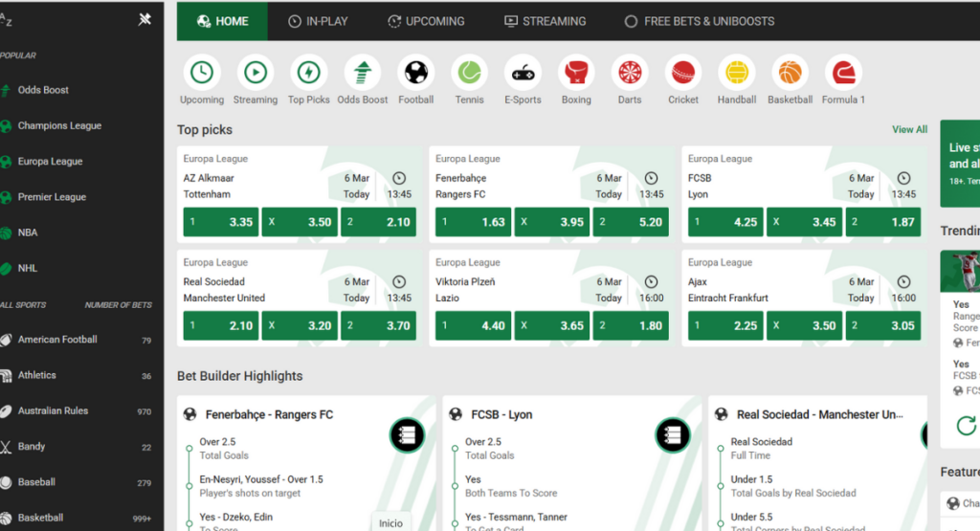Open the Streaming play icon
The image size is (980, 531).
pyautogui.click(x=255, y=73)
